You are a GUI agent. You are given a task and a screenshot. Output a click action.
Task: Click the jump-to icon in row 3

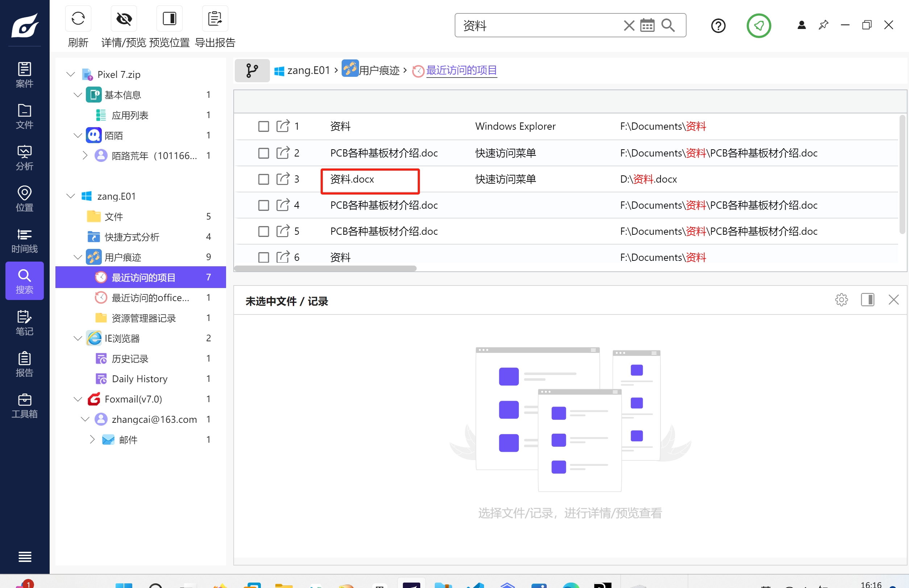pos(283,178)
